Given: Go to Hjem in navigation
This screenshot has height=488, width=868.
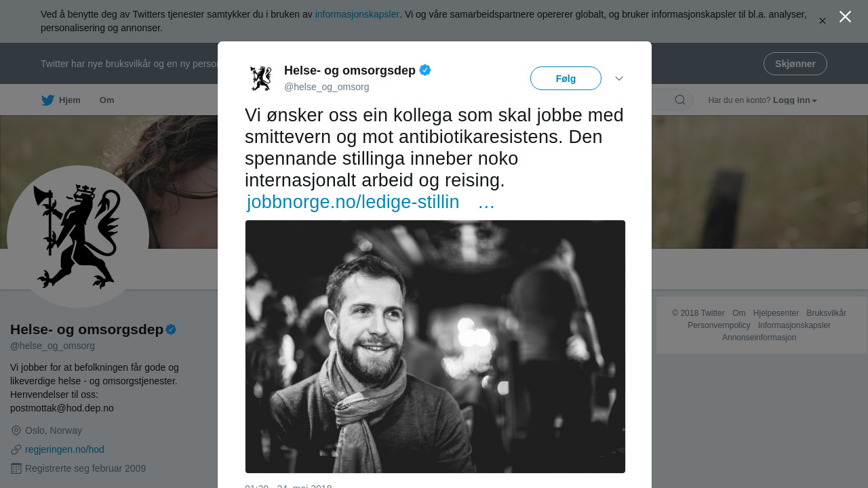Looking at the screenshot, I should pyautogui.click(x=69, y=100).
